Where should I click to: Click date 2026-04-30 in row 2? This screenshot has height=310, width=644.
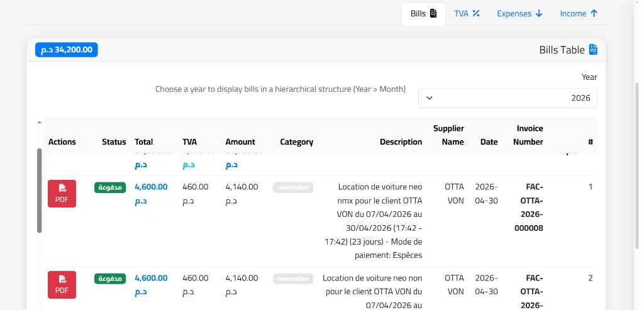(x=486, y=285)
